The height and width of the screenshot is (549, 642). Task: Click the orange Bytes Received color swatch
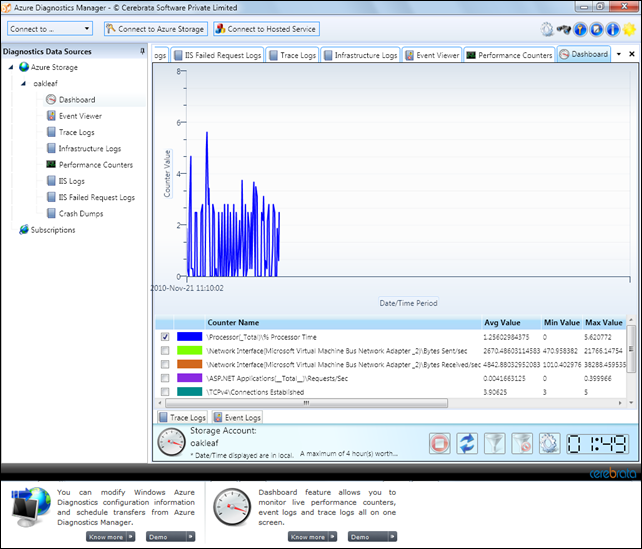[189, 364]
